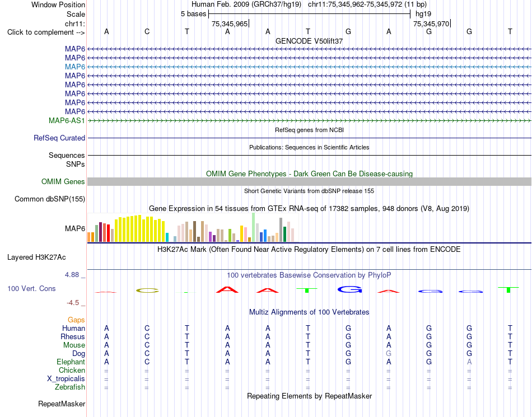Select the Rhesus alignment row label
This screenshot has height=417, width=532.
[73, 336]
